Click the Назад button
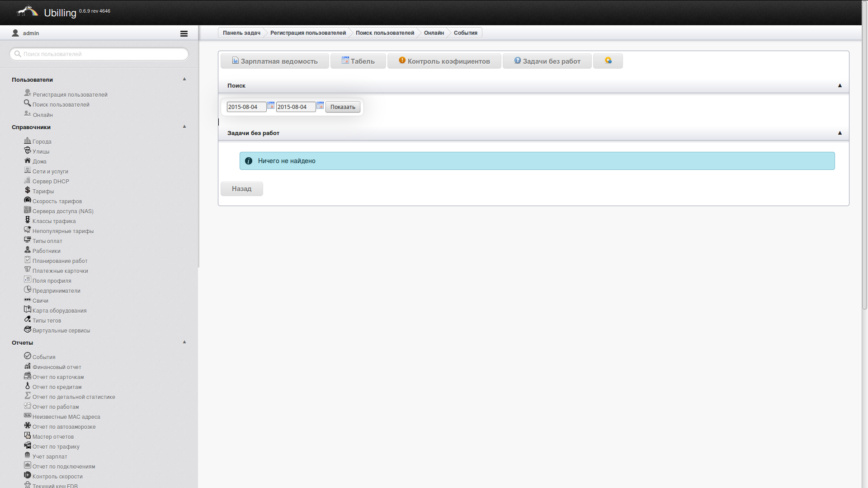868x488 pixels. pyautogui.click(x=241, y=189)
